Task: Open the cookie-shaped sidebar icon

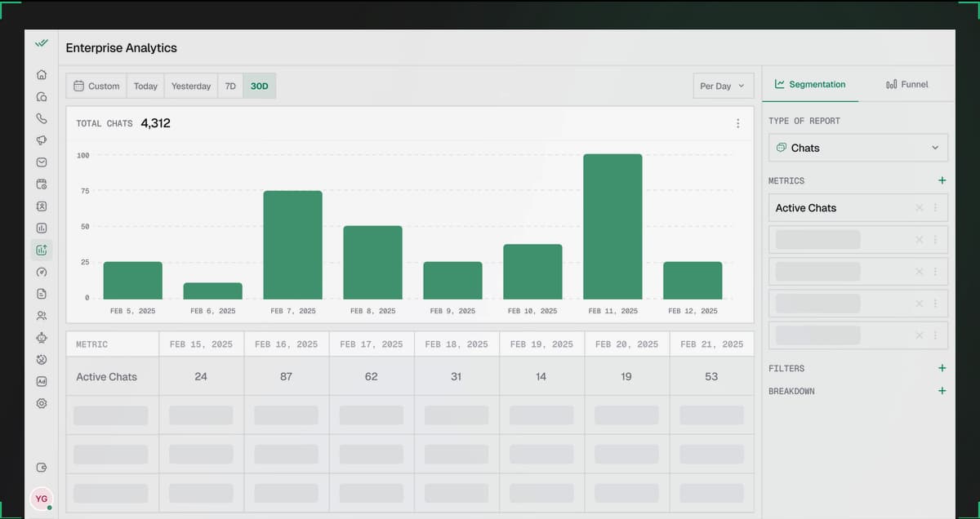Action: [42, 359]
